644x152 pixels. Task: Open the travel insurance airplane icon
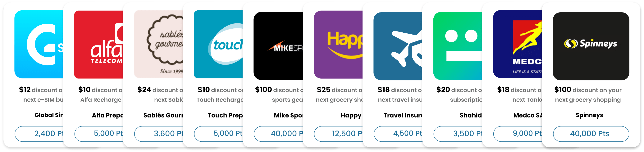click(x=398, y=46)
